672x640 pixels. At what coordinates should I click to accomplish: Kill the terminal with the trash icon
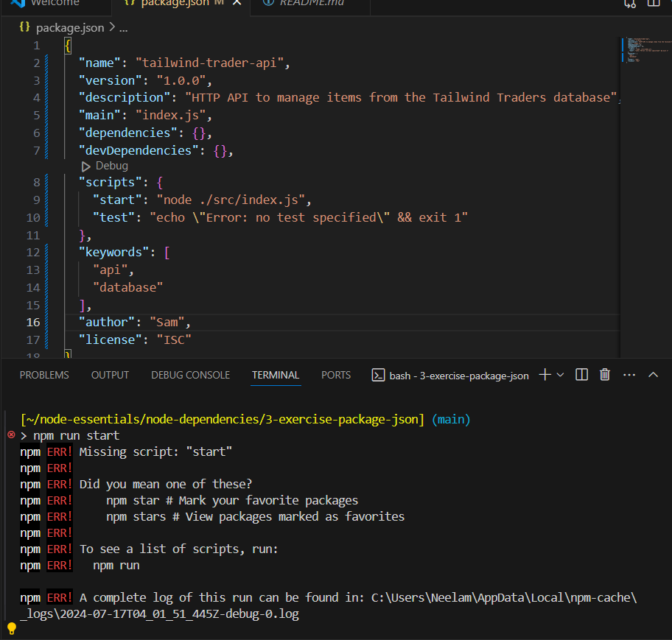click(605, 375)
